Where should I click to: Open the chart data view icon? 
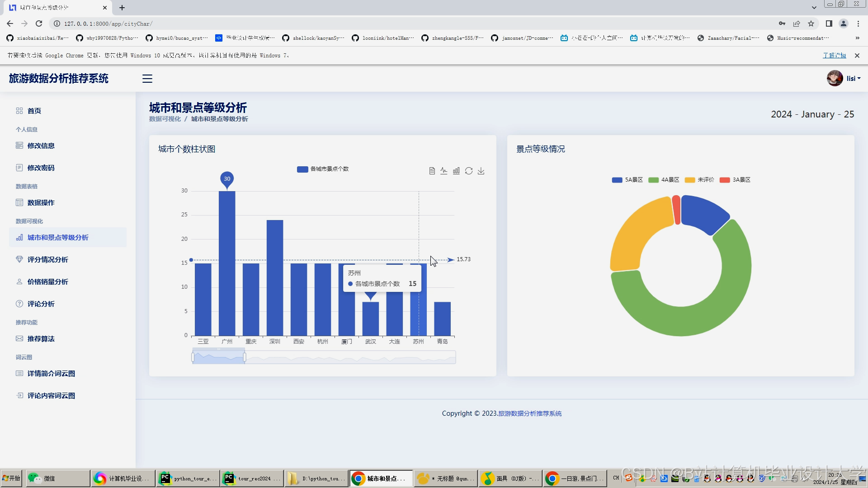pyautogui.click(x=432, y=171)
